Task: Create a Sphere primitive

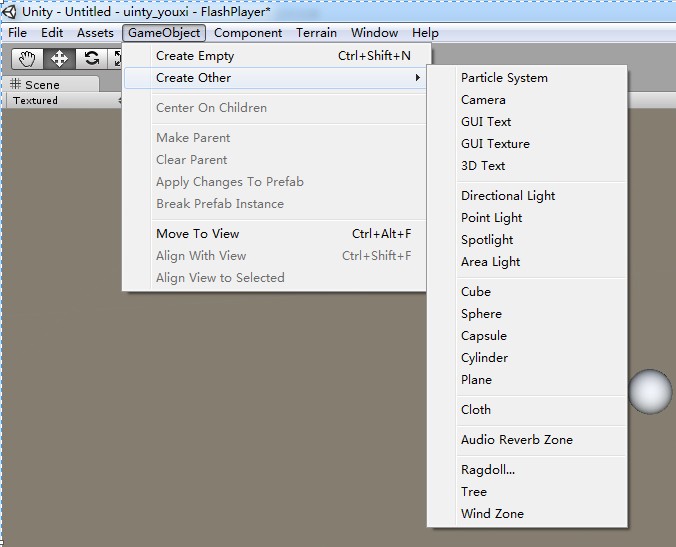Action: coord(527,314)
